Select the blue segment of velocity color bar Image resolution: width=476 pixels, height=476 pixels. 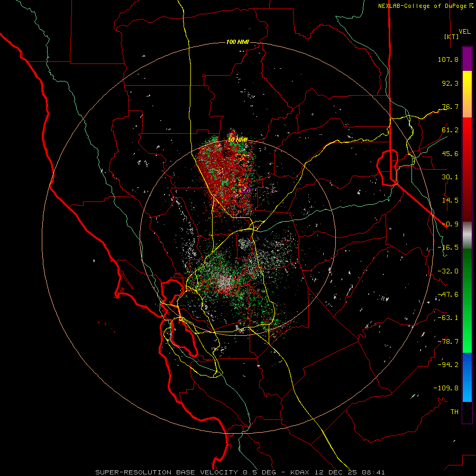(x=467, y=377)
